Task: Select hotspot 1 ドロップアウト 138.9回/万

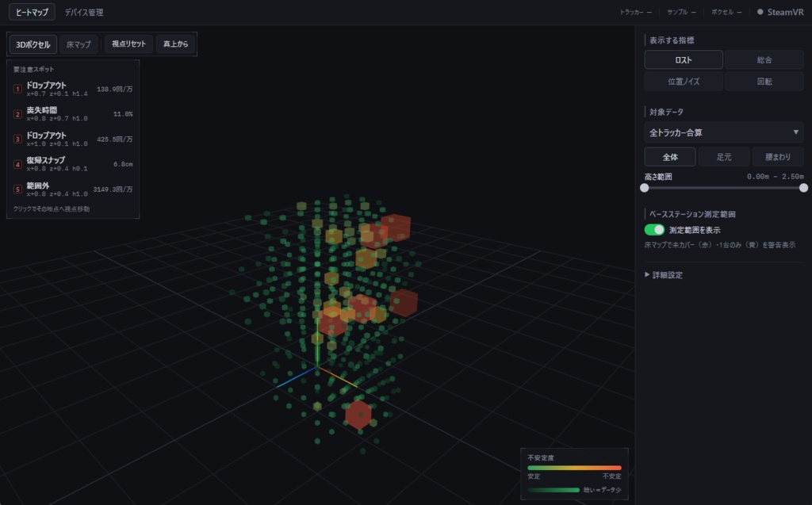Action: [73, 89]
